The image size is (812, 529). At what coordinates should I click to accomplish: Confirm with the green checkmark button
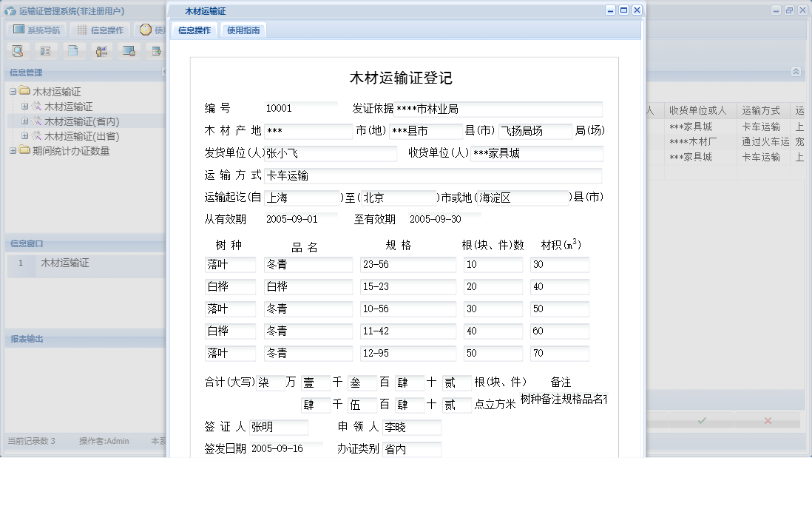coord(702,420)
